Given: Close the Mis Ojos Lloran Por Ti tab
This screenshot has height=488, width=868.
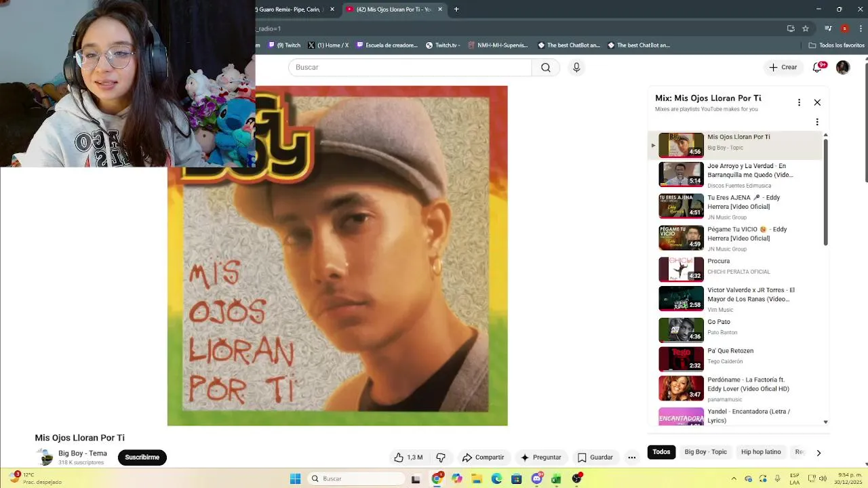Looking at the screenshot, I should (440, 9).
